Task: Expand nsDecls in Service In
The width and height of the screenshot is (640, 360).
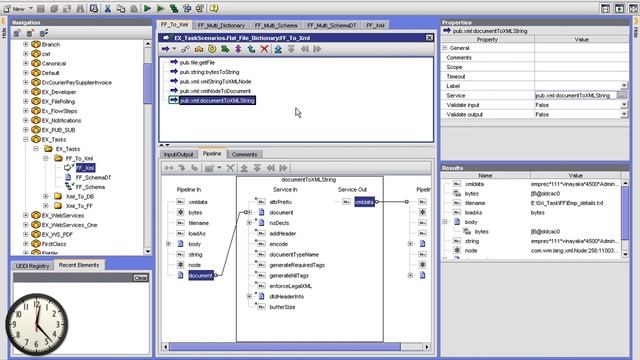Action: (249, 223)
